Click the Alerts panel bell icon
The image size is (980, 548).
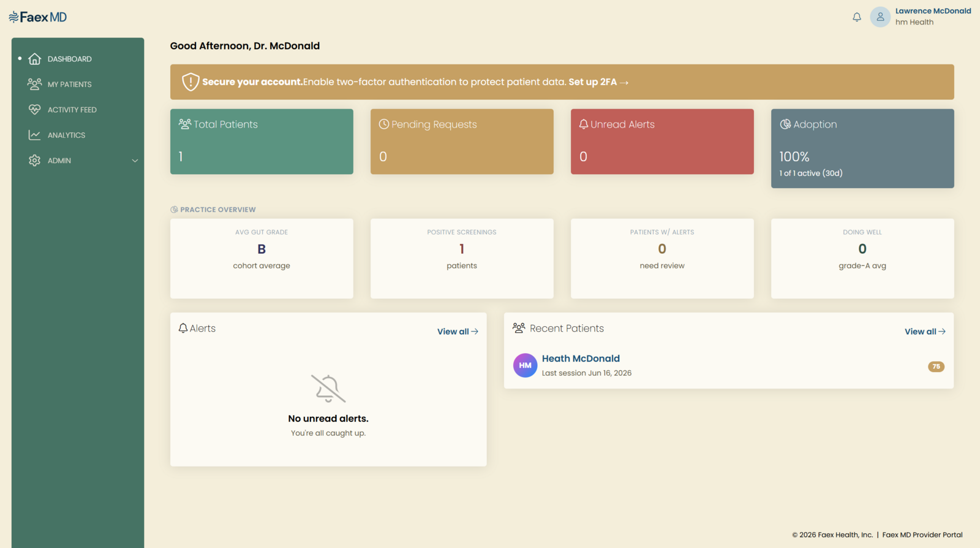[183, 328]
